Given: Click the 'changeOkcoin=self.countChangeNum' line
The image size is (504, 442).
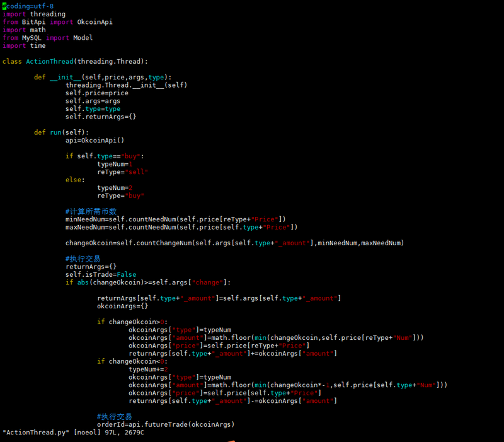Looking at the screenshot, I should (235, 243).
